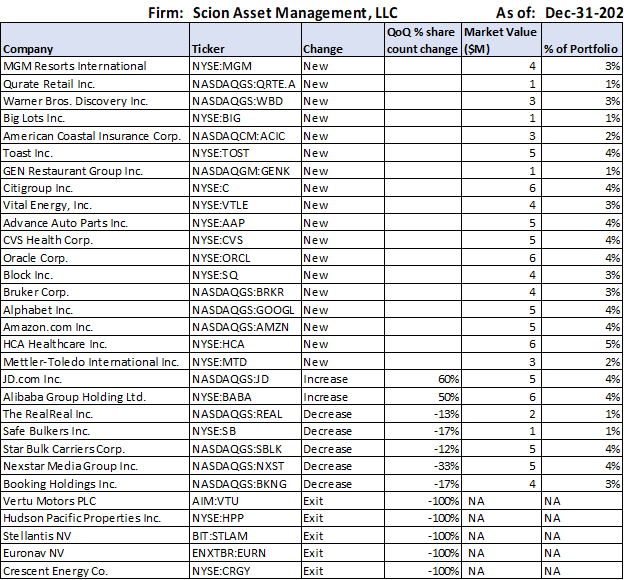Select 'GEN Restaurant Group Inc.' cell
The image size is (624, 580).
[95, 170]
